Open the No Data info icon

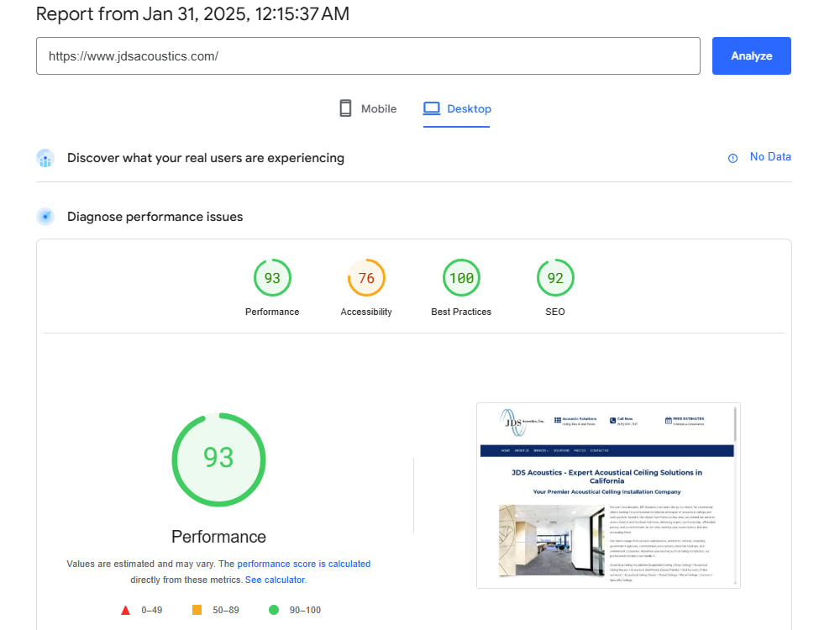(x=732, y=158)
